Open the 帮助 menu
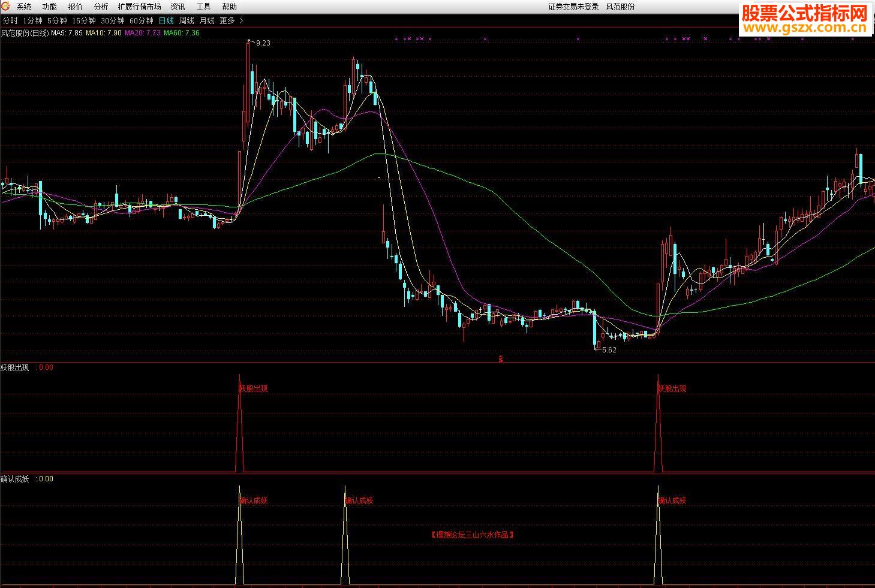The width and height of the screenshot is (875, 588). point(229,7)
